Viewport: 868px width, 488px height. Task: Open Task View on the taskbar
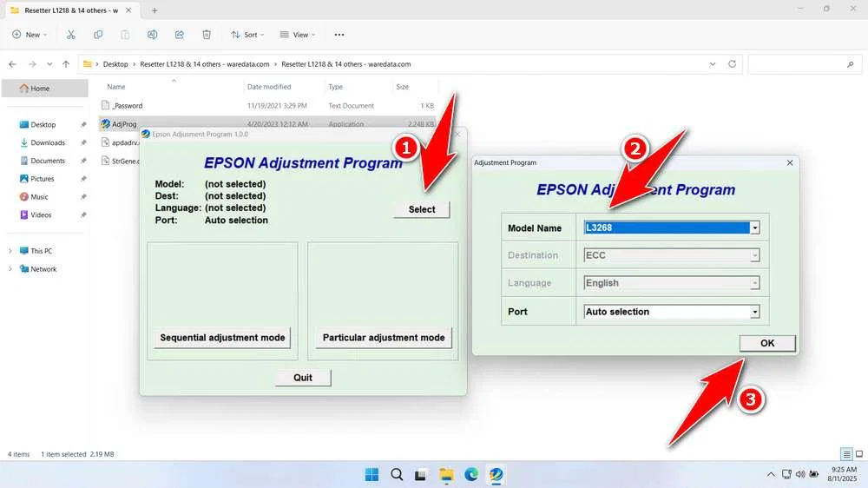pos(421,474)
